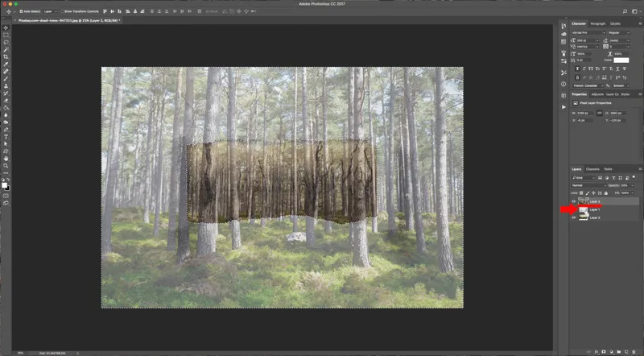644x356 pixels.
Task: Open the Smooth anti-aliasing dropdown
Action: (x=621, y=85)
